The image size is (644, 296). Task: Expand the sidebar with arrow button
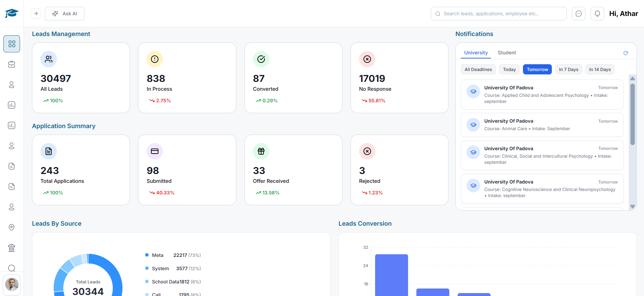click(x=36, y=14)
